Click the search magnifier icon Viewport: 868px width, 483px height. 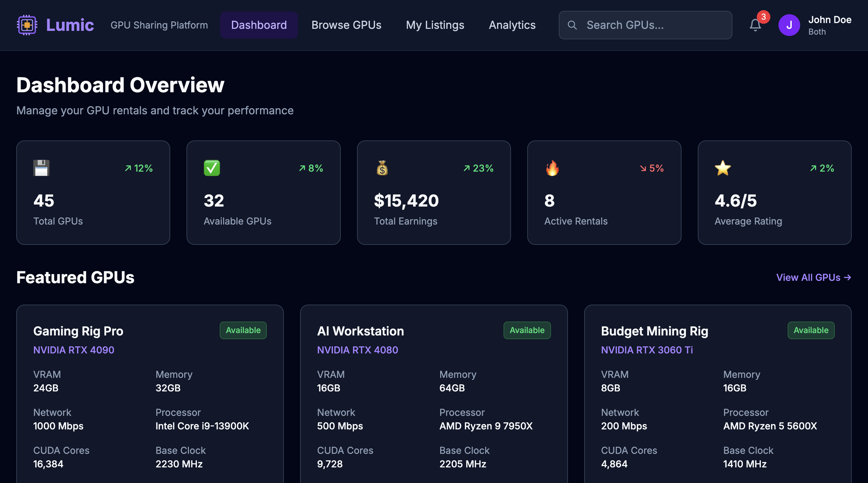pos(572,25)
